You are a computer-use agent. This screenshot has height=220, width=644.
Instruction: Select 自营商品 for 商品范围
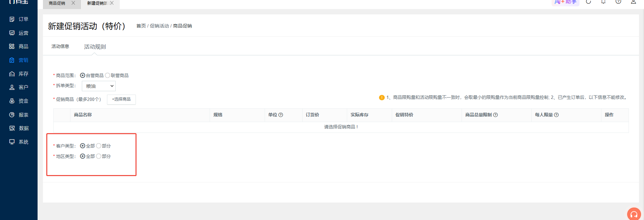[83, 75]
